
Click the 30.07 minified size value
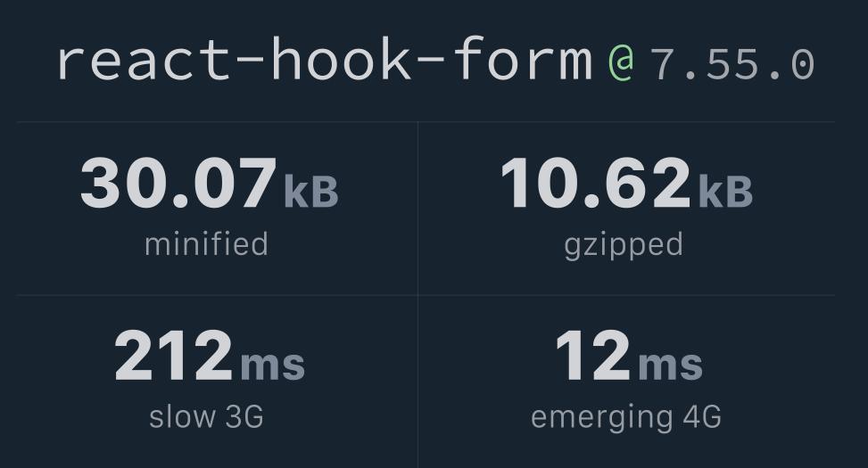[x=178, y=184]
